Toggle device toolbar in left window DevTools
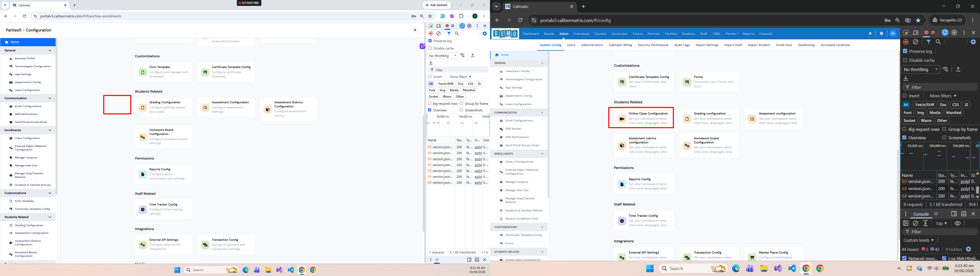The image size is (980, 276). pyautogui.click(x=438, y=26)
